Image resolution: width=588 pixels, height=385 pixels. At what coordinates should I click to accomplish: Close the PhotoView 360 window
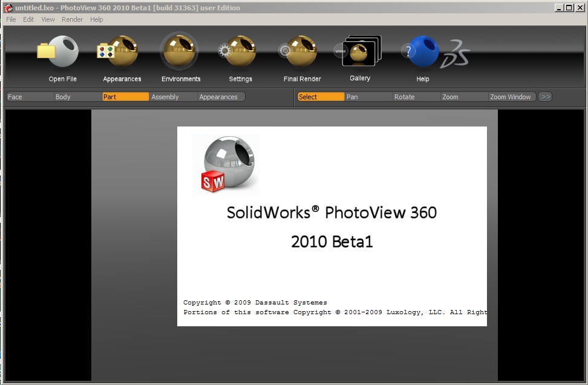[x=580, y=7]
